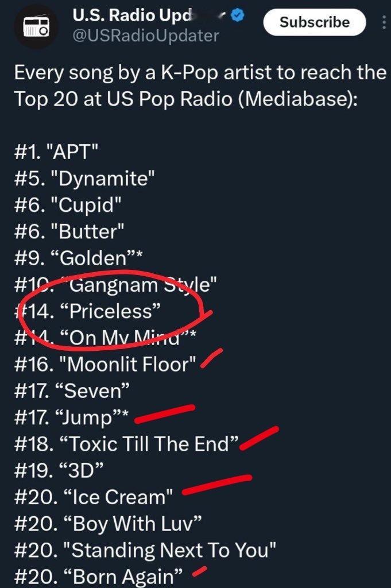Open the three-dot more options menu
Screen dimensions: 391x588
[x=384, y=22]
